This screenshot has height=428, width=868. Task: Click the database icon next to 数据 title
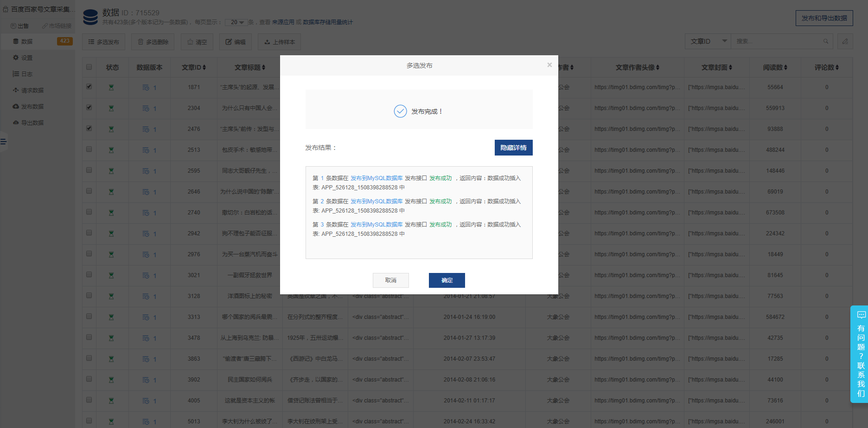click(90, 17)
